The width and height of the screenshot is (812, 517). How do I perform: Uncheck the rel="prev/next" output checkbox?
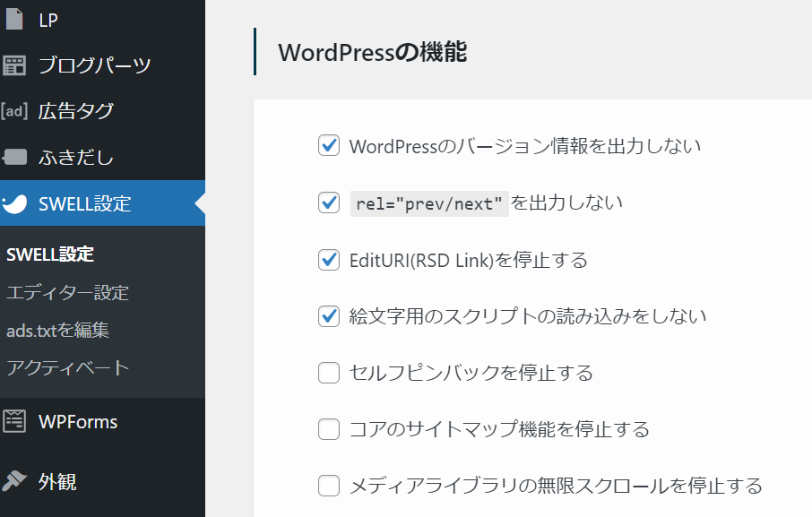329,202
